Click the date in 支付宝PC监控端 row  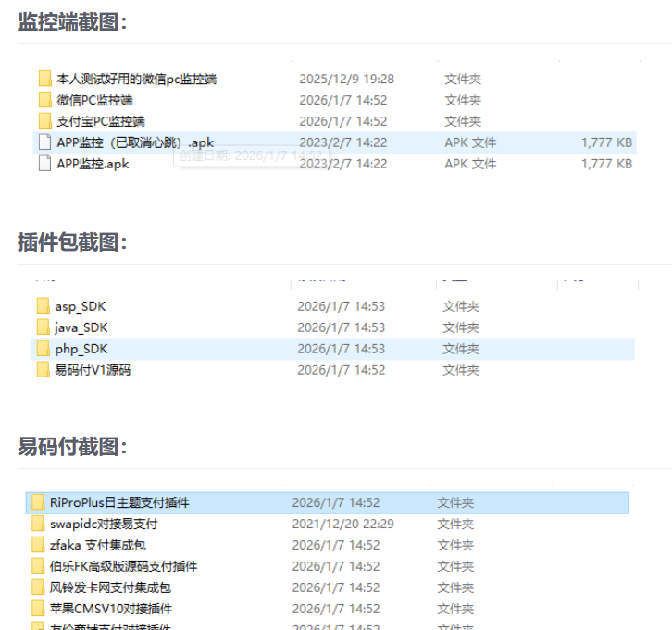[342, 121]
